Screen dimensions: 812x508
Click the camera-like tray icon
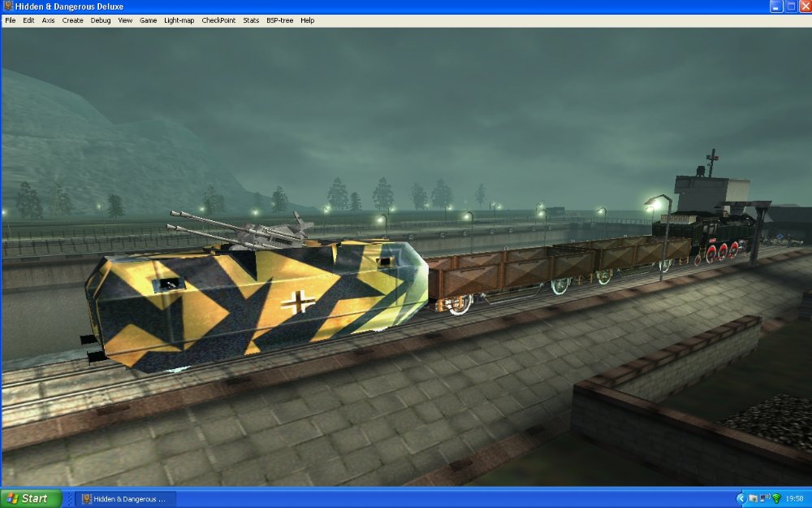(753, 499)
